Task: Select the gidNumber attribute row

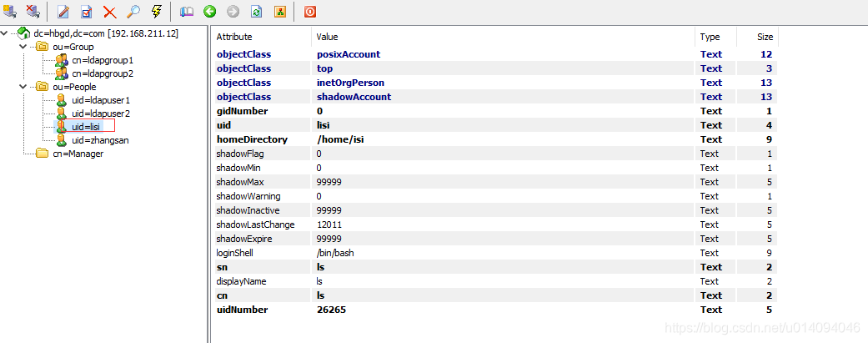Action: pos(495,111)
